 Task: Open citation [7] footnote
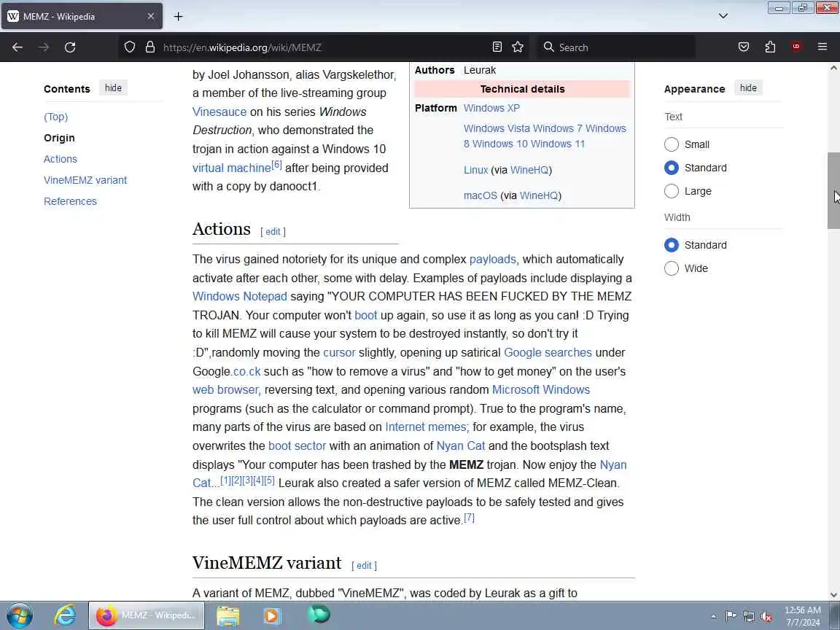(x=470, y=517)
